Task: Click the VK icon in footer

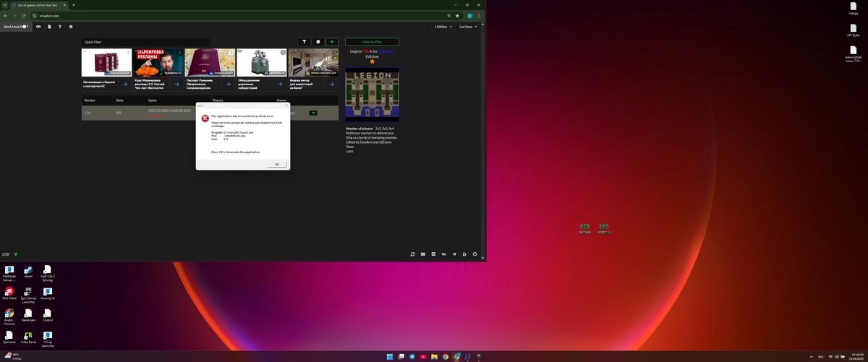Action: point(443,254)
